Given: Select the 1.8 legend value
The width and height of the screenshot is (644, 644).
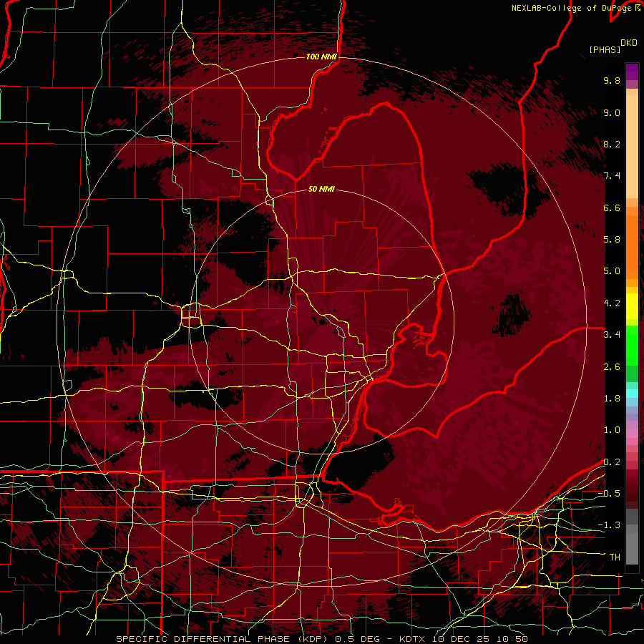Looking at the screenshot, I should tap(612, 399).
